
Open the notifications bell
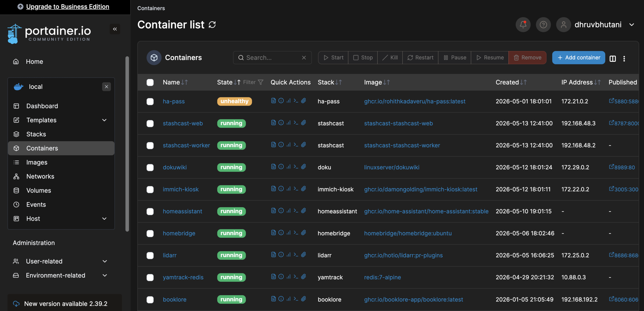523,25
